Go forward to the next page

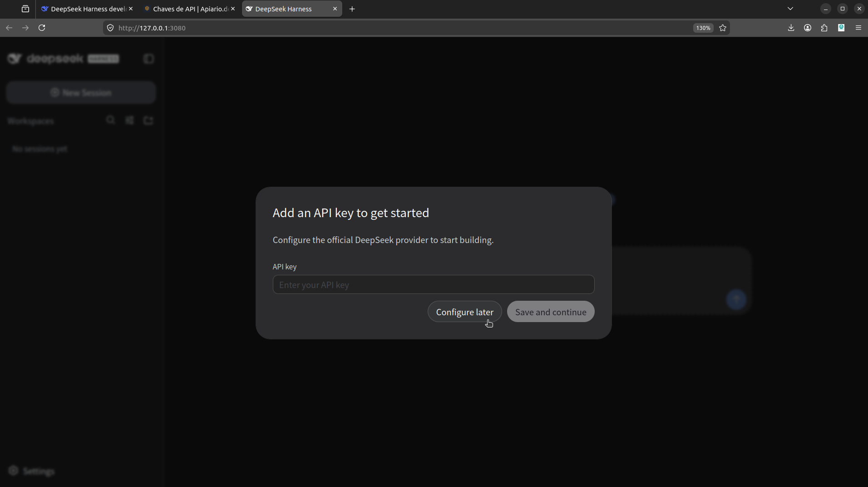click(25, 28)
